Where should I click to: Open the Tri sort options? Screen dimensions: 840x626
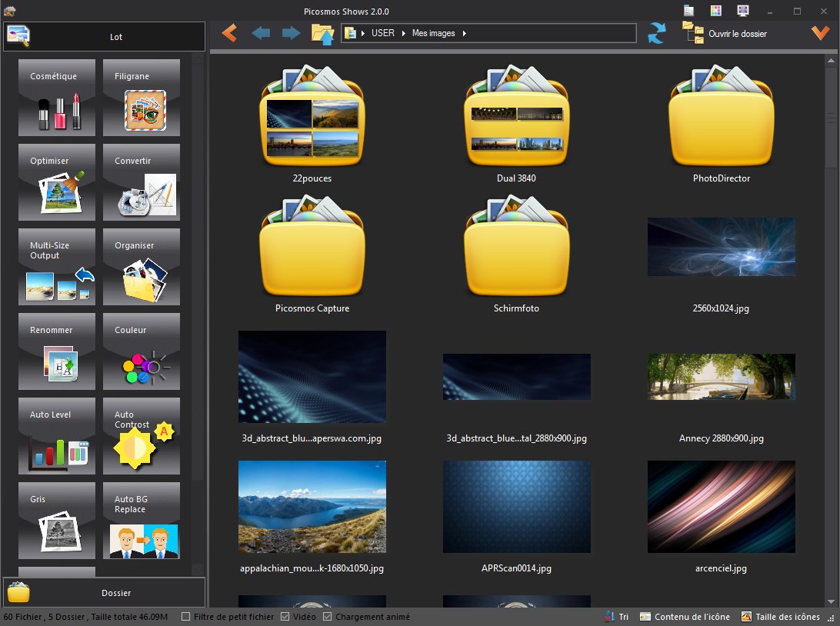[x=617, y=617]
